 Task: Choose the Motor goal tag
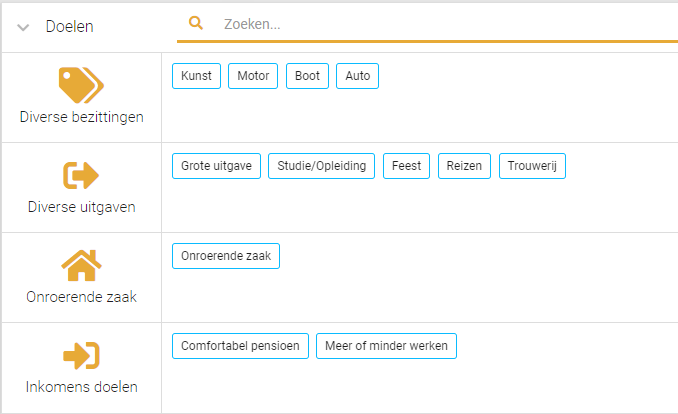pyautogui.click(x=253, y=76)
